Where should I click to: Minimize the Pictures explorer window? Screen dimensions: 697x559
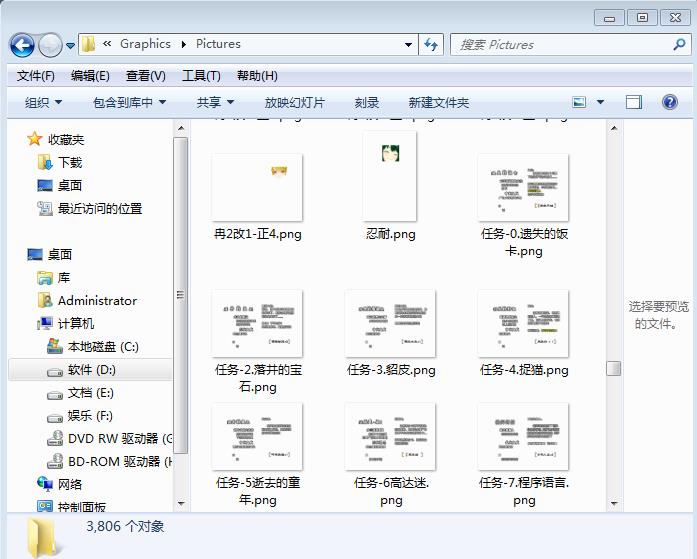(609, 18)
